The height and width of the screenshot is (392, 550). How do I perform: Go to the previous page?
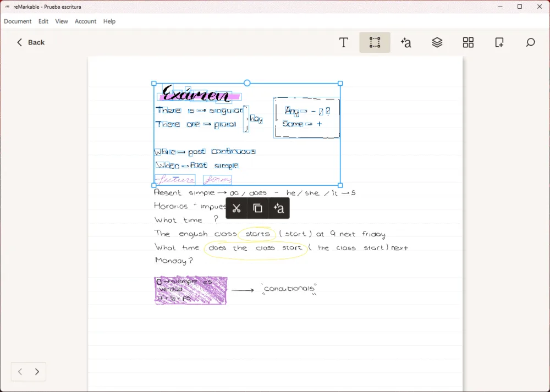tap(20, 372)
